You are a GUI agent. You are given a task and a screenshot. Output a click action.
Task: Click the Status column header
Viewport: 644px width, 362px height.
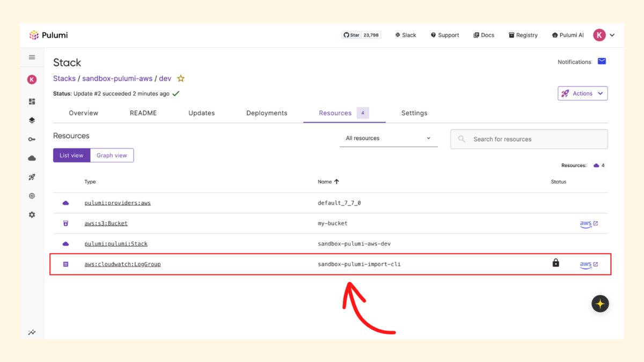pos(559,182)
